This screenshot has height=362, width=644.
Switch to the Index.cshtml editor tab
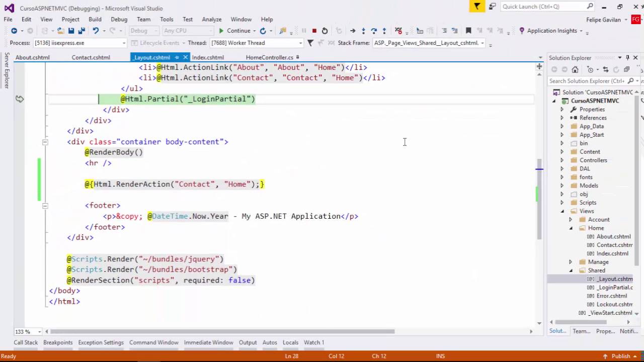pos(208,57)
